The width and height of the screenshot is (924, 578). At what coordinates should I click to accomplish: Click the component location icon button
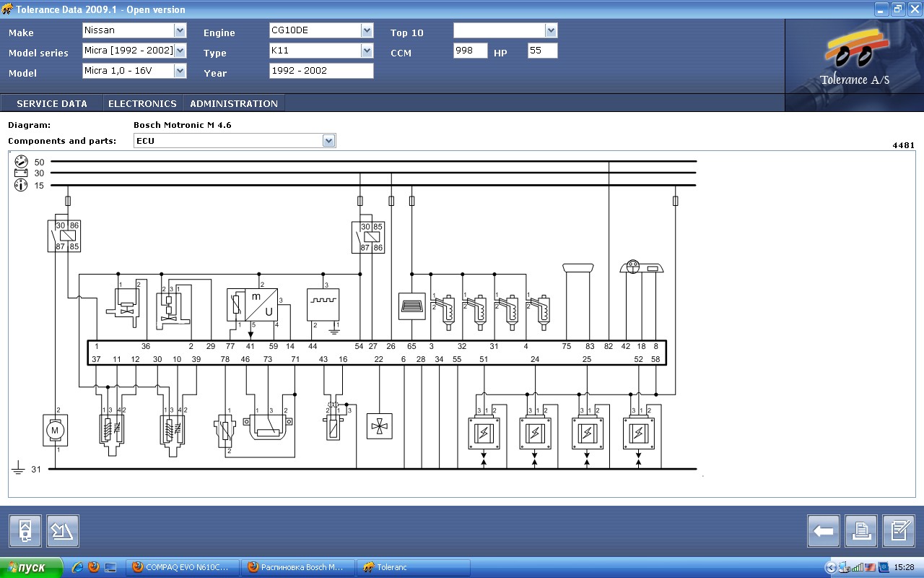pyautogui.click(x=25, y=531)
